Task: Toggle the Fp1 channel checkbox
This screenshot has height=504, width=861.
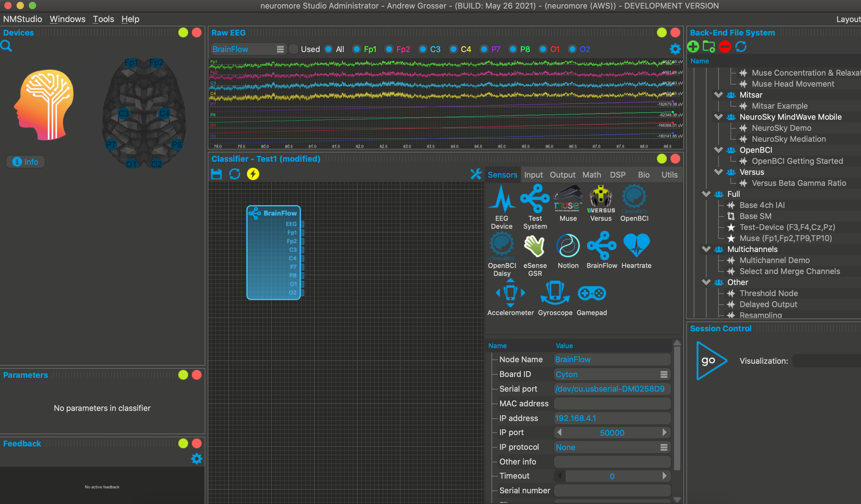Action: 356,49
